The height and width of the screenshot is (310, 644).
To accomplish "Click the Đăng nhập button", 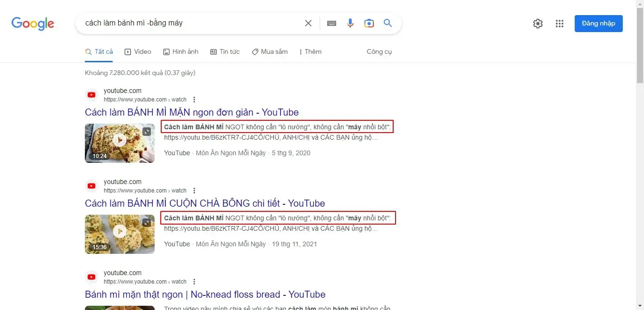I will pyautogui.click(x=598, y=23).
